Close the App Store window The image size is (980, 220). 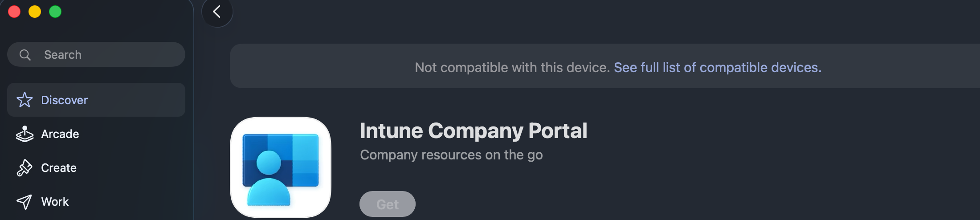[x=14, y=12]
